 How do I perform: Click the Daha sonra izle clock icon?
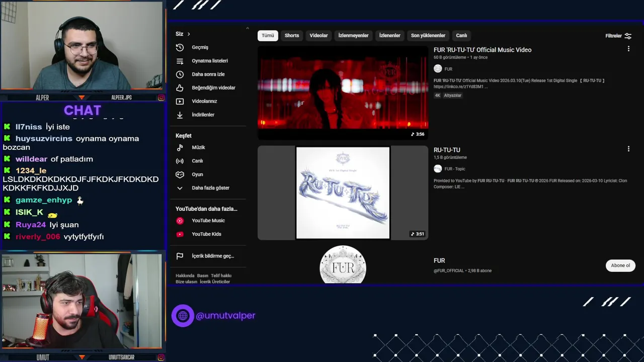pyautogui.click(x=180, y=74)
